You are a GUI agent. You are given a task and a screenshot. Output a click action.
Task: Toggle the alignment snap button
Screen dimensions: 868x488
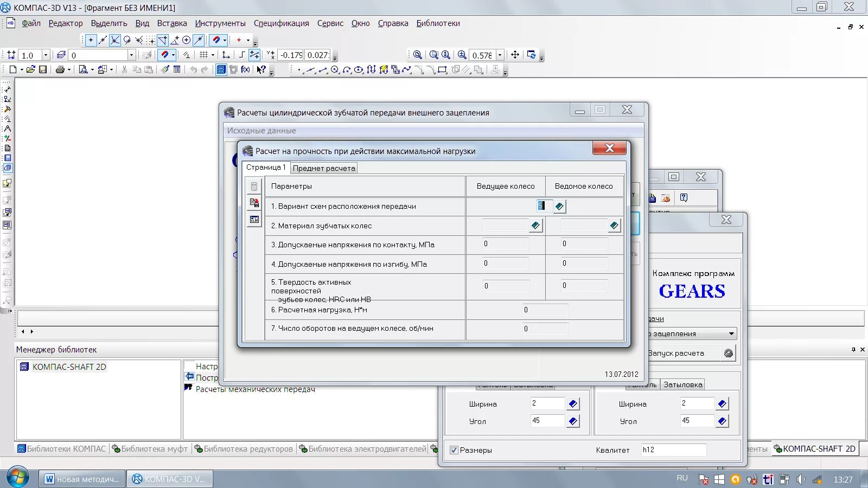[163, 40]
